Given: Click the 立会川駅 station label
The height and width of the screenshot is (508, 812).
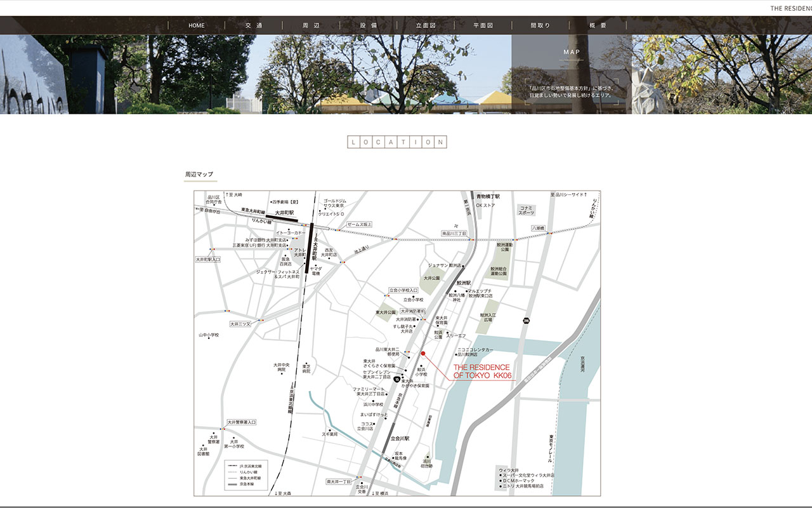Looking at the screenshot, I should tap(400, 438).
